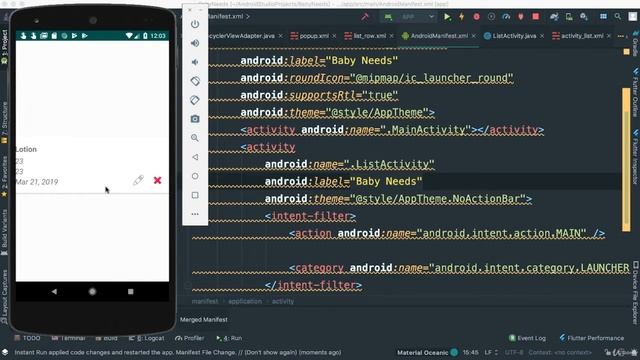
Task: Tap the phone's back navigation button
Action: [54, 291]
